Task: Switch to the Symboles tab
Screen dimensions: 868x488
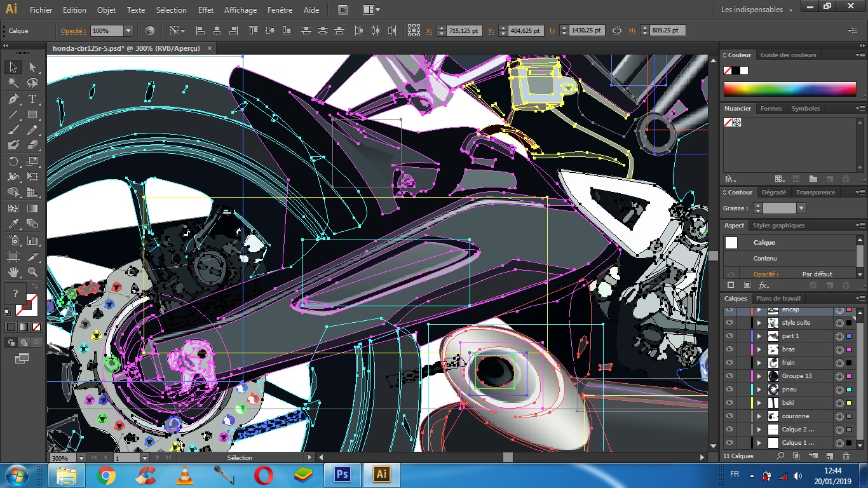Action: pos(806,109)
